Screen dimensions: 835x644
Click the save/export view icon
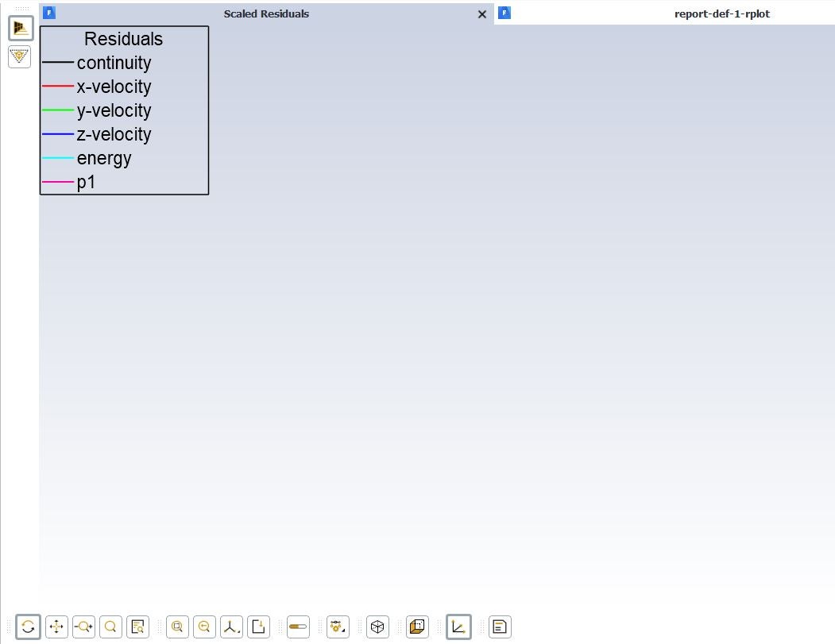pyautogui.click(x=258, y=627)
